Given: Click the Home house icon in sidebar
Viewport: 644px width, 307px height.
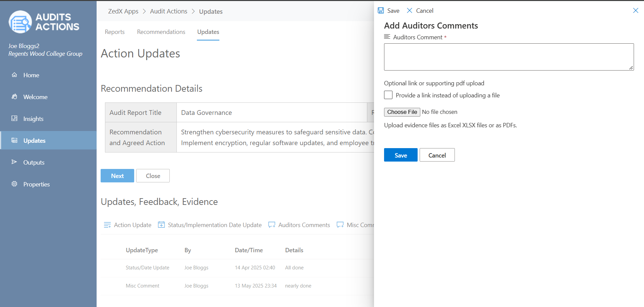Looking at the screenshot, I should pos(14,75).
